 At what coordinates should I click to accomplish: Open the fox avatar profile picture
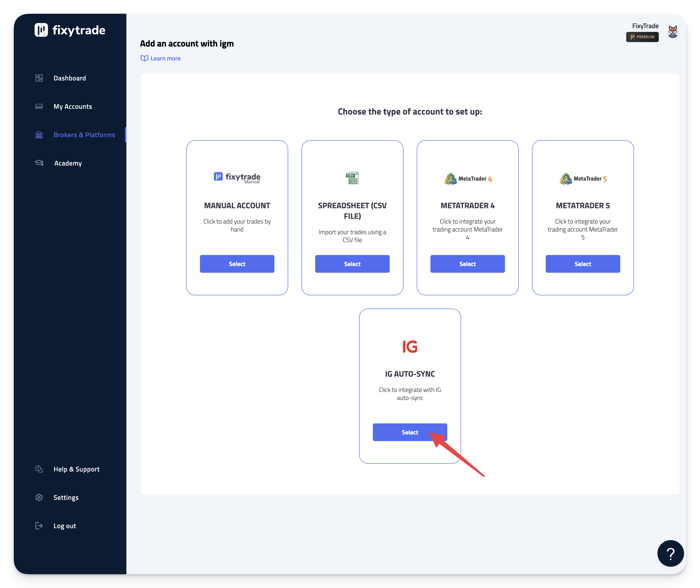pos(673,32)
